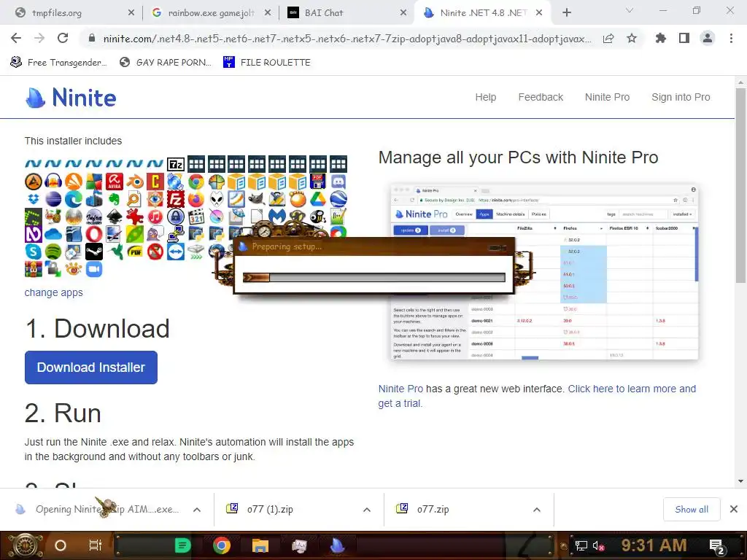Screen dimensions: 747x560
Task: Click the Download Installer button
Action: (x=91, y=367)
